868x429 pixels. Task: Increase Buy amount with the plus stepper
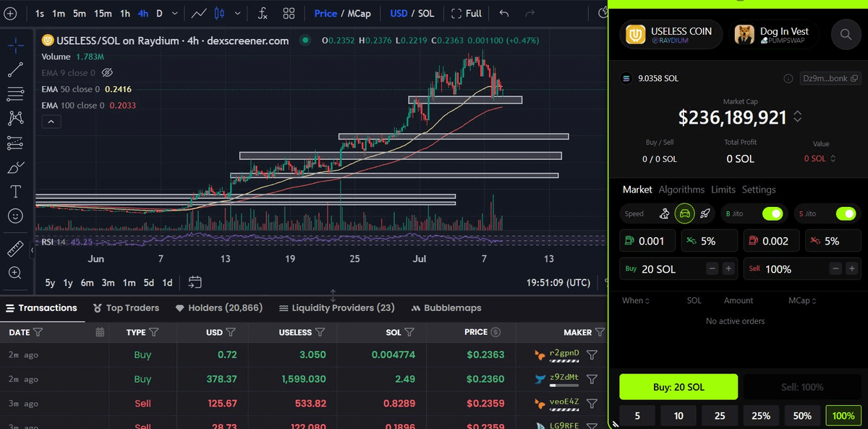[728, 268]
